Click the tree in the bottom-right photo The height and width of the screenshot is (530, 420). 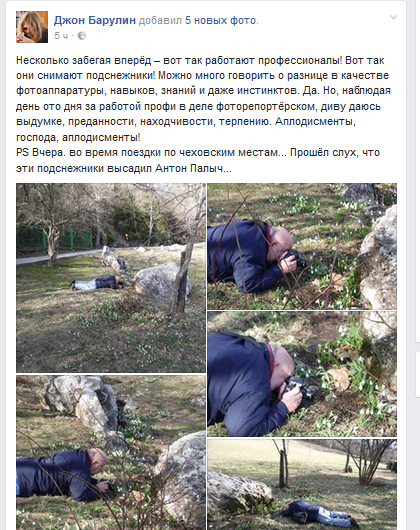(283, 463)
